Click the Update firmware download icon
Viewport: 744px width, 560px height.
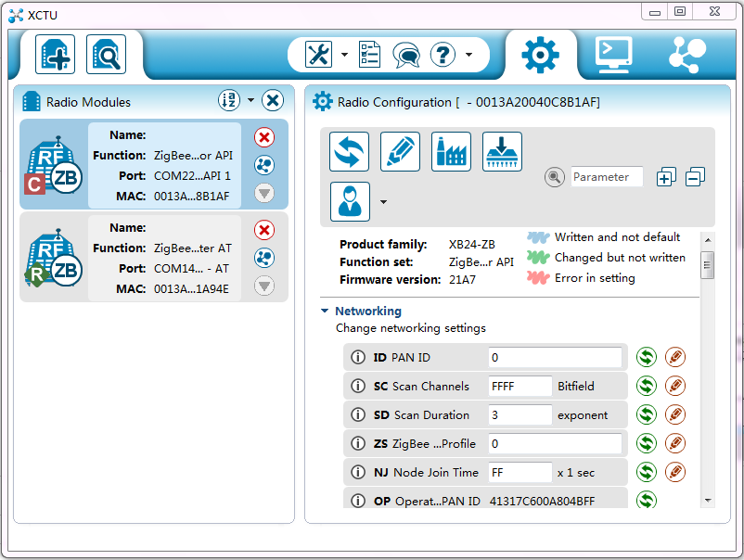click(502, 152)
